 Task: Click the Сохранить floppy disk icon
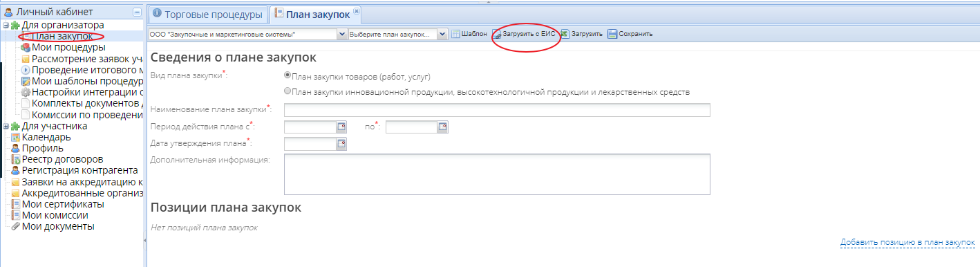point(612,34)
